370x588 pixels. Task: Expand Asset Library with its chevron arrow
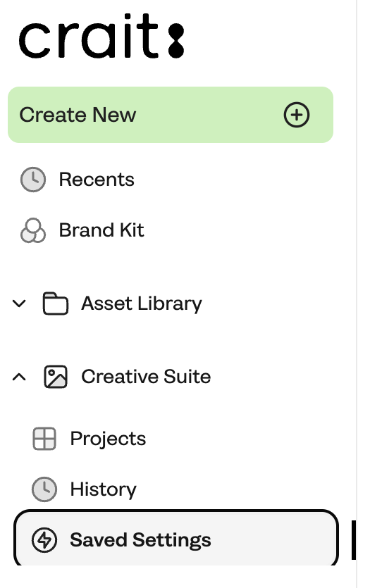point(19,304)
